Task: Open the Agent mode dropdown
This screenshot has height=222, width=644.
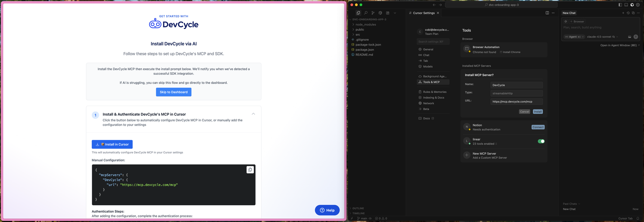Action: tap(574, 37)
